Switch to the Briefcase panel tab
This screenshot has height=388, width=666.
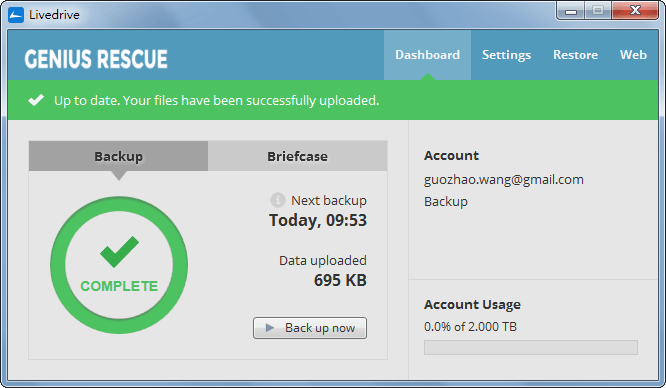[x=297, y=156]
